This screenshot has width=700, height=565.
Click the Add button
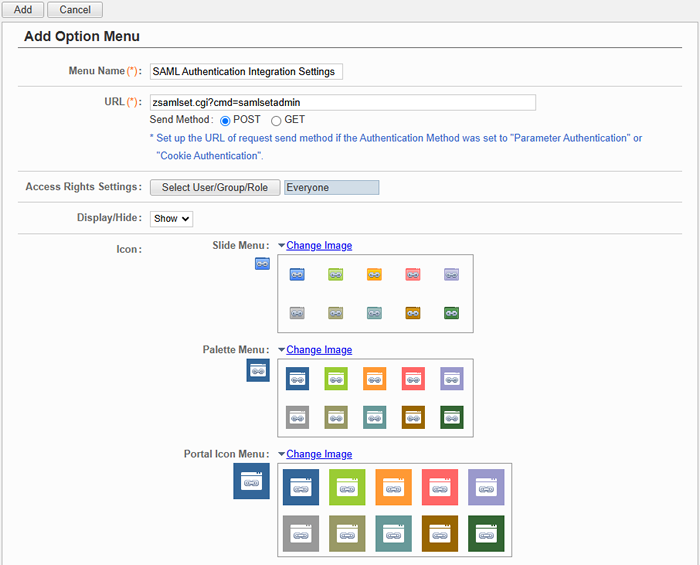coord(22,9)
